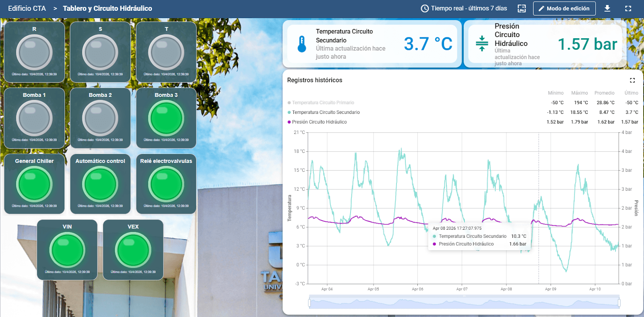This screenshot has width=644, height=317.
Task: Click the Máximo legend column header
Action: (x=580, y=93)
